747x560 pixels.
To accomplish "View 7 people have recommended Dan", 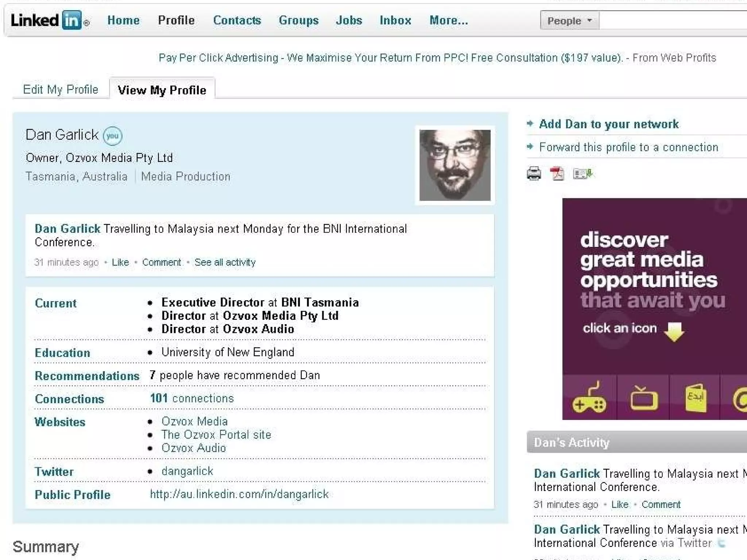I will 235,375.
